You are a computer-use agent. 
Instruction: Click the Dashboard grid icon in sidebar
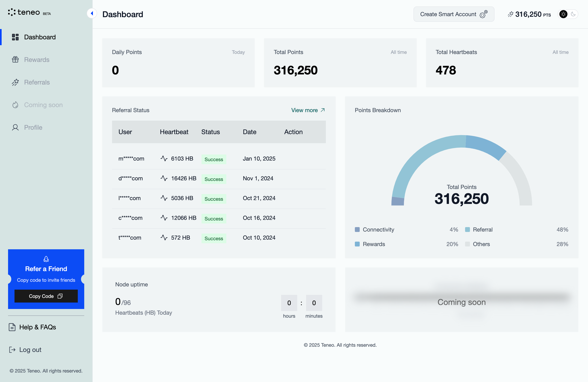point(15,37)
